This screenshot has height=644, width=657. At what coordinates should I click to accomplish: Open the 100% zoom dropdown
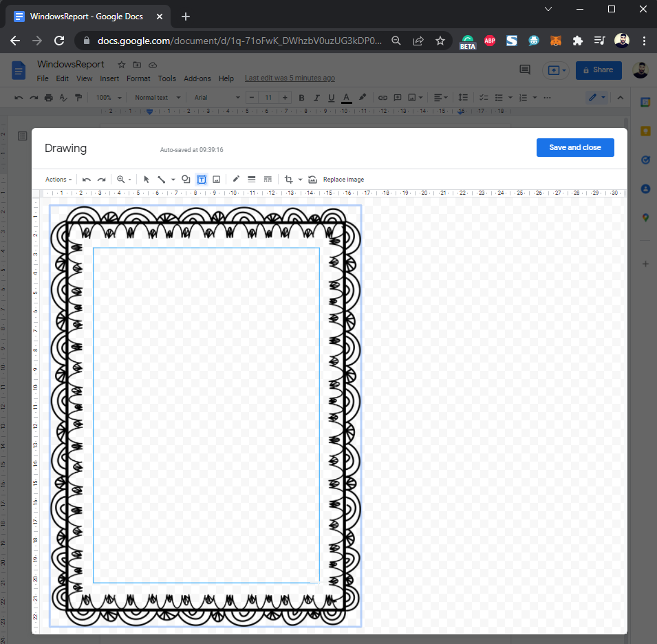click(109, 98)
